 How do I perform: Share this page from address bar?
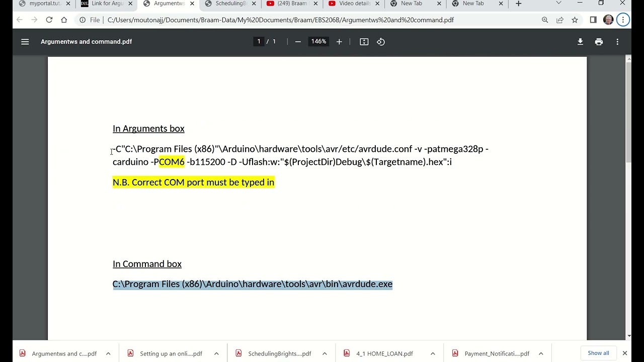point(560,20)
